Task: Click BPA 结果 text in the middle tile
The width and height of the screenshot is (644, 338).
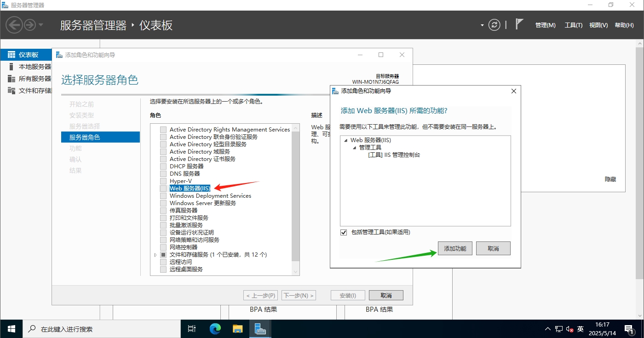Action: [x=264, y=309]
